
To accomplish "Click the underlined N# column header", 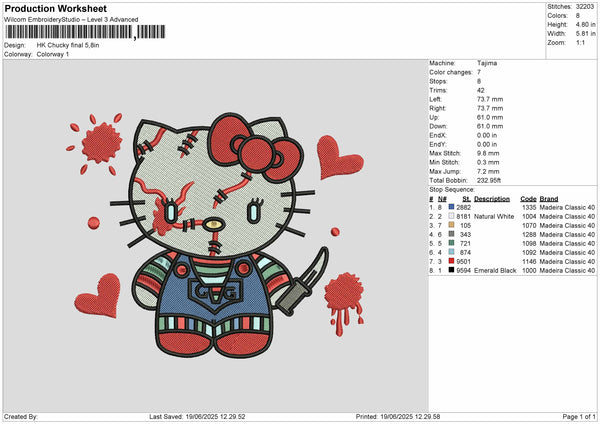I will pos(442,199).
